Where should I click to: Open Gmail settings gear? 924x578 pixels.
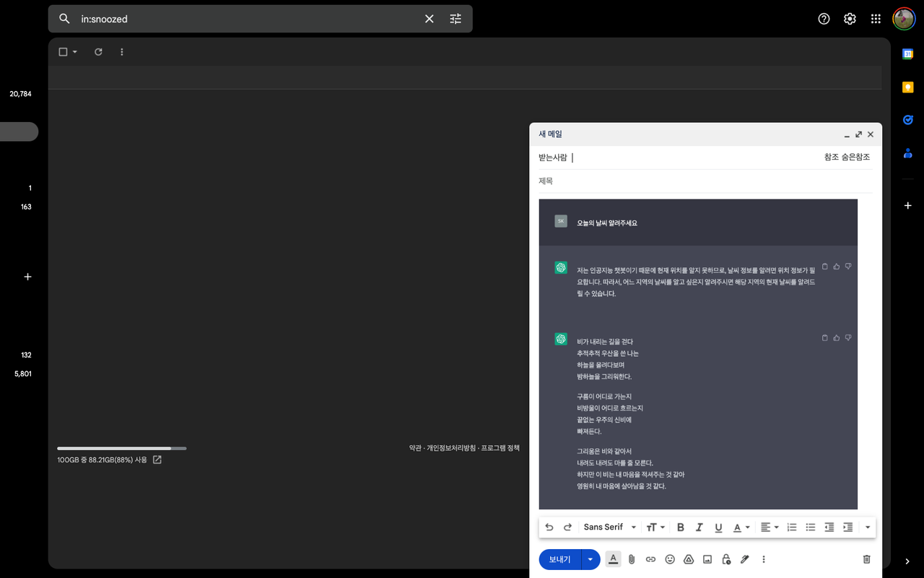click(850, 19)
